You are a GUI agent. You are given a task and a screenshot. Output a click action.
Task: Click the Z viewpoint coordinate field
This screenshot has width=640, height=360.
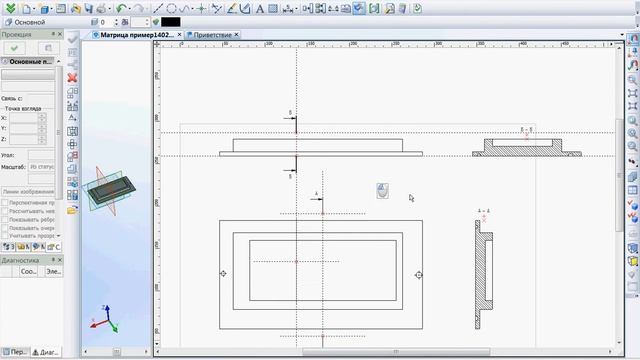coord(24,139)
